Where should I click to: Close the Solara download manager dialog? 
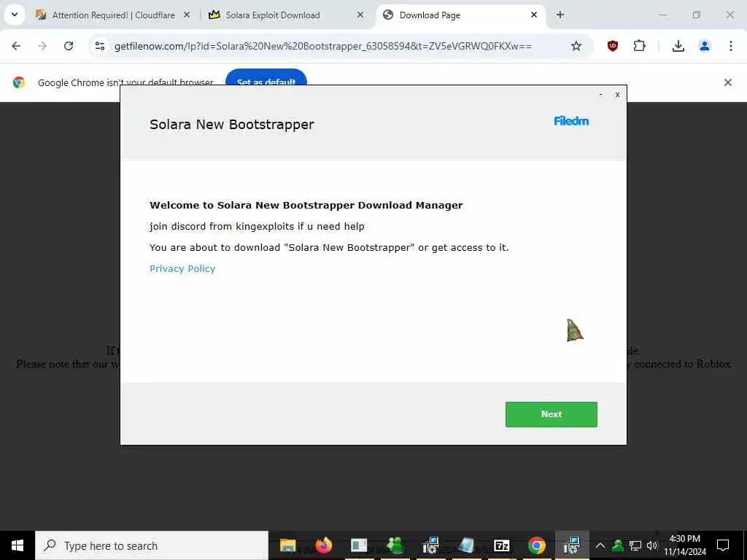pyautogui.click(x=617, y=95)
